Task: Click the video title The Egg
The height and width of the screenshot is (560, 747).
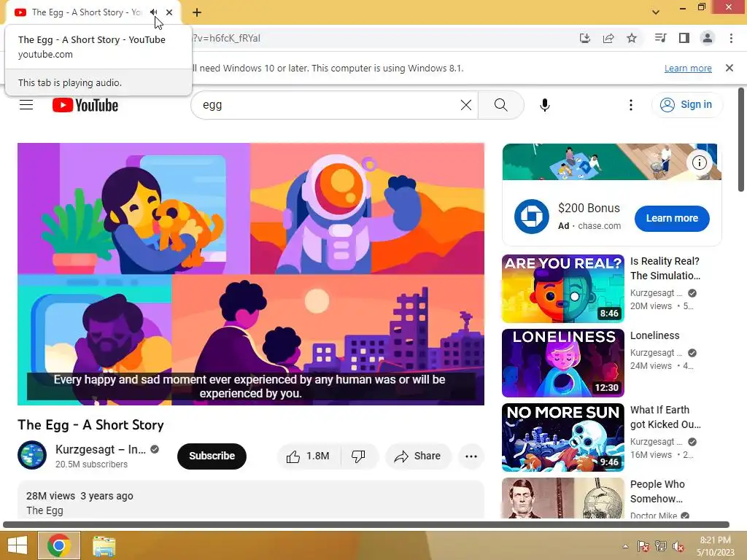Action: (x=90, y=425)
